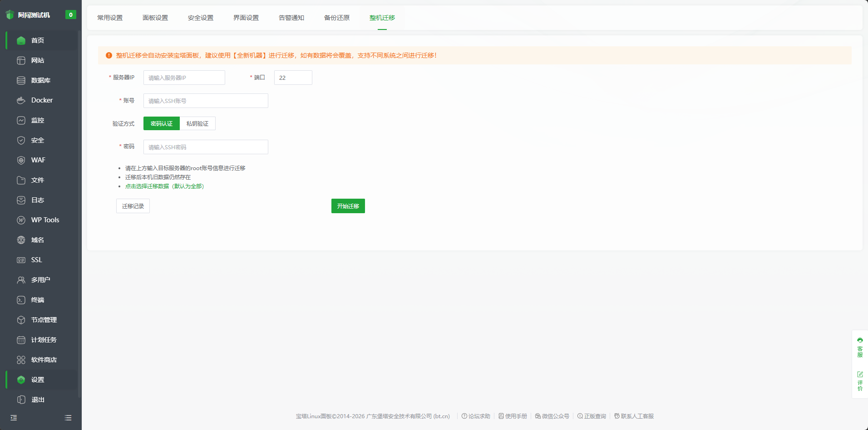Viewport: 868px width, 430px height.
Task: View 迁移记录 migration history
Action: tap(133, 206)
